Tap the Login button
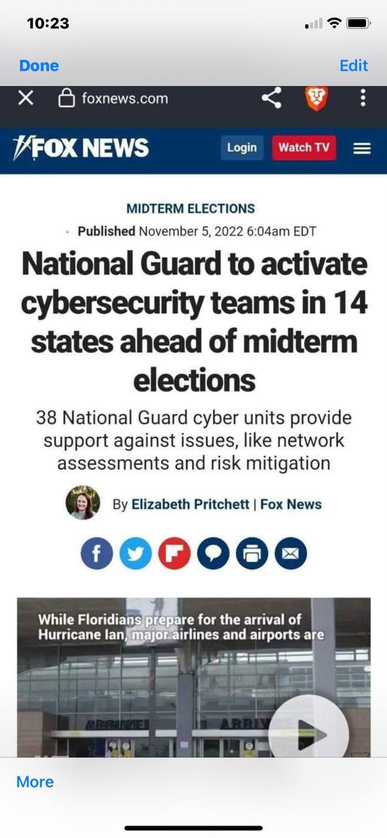387x838 pixels. coord(242,148)
